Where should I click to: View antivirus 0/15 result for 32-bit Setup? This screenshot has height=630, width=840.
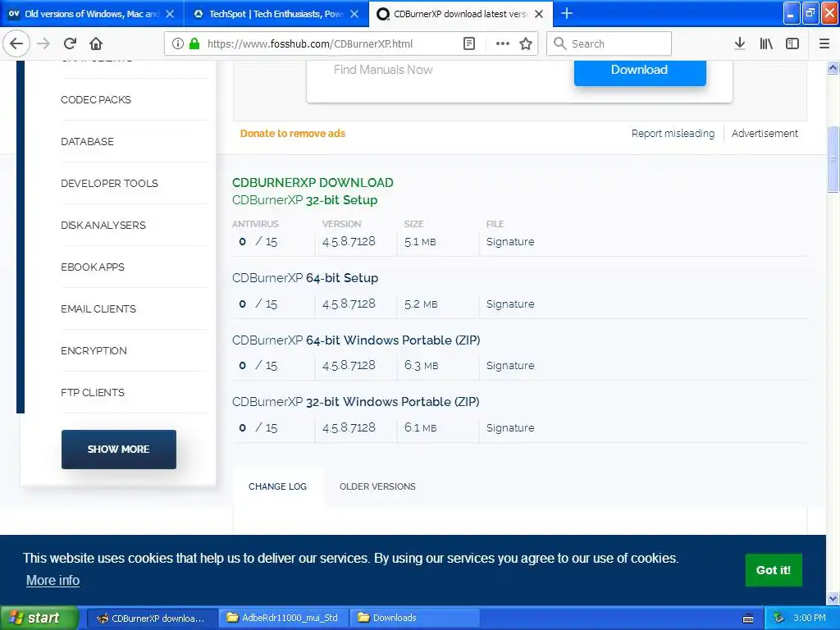[x=258, y=242]
